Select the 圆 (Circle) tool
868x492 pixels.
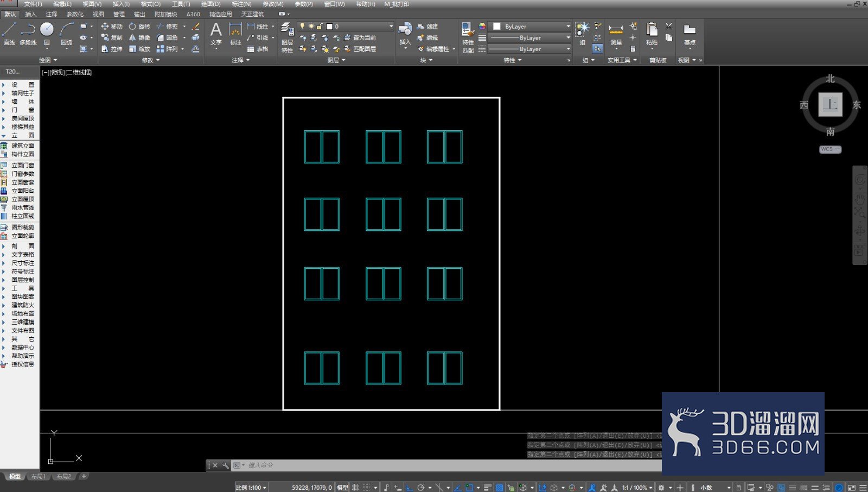pos(47,34)
